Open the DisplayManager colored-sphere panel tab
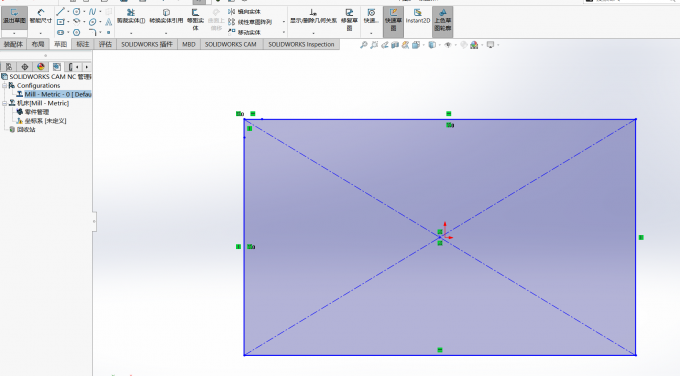This screenshot has width=680, height=376. click(x=41, y=67)
